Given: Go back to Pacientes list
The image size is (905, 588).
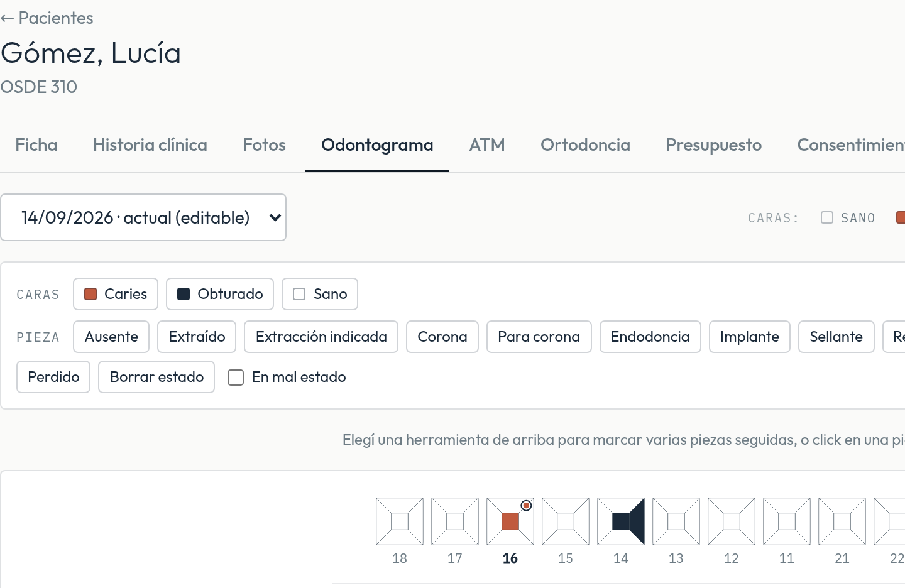Looking at the screenshot, I should tap(47, 18).
